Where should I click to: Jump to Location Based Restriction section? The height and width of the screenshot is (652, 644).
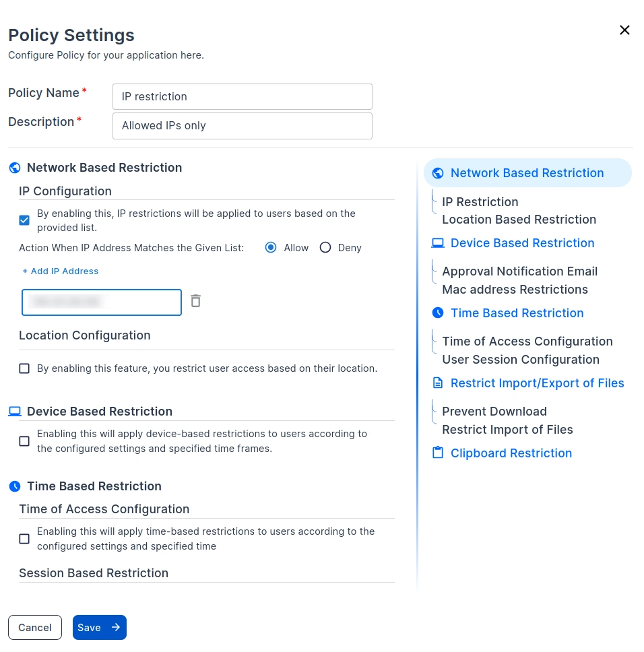click(519, 220)
